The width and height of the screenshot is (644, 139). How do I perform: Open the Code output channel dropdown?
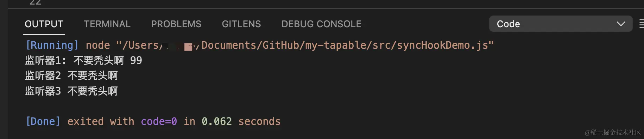coord(561,24)
